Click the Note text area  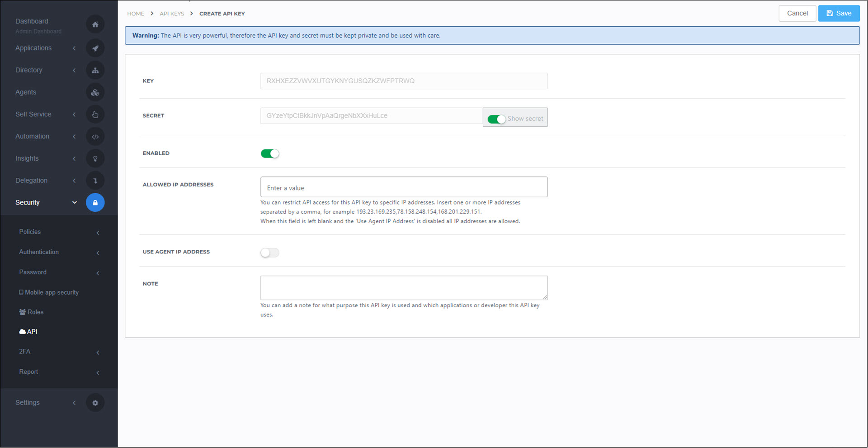(404, 288)
